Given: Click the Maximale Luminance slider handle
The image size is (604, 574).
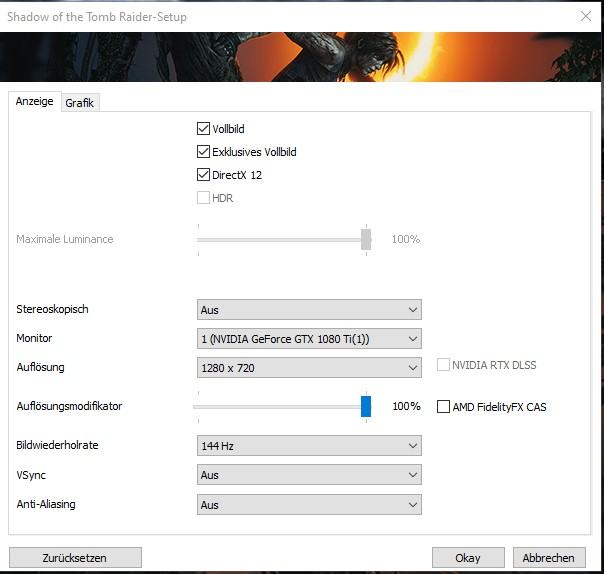Looking at the screenshot, I should [x=366, y=239].
